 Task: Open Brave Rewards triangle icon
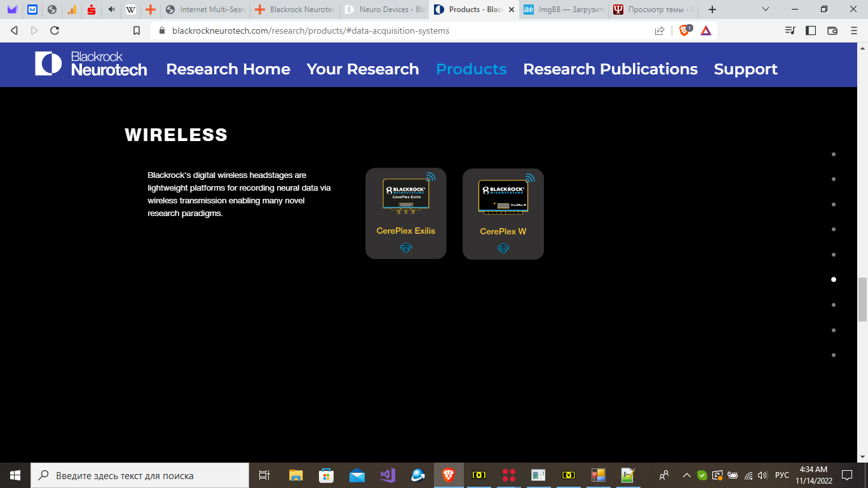706,30
